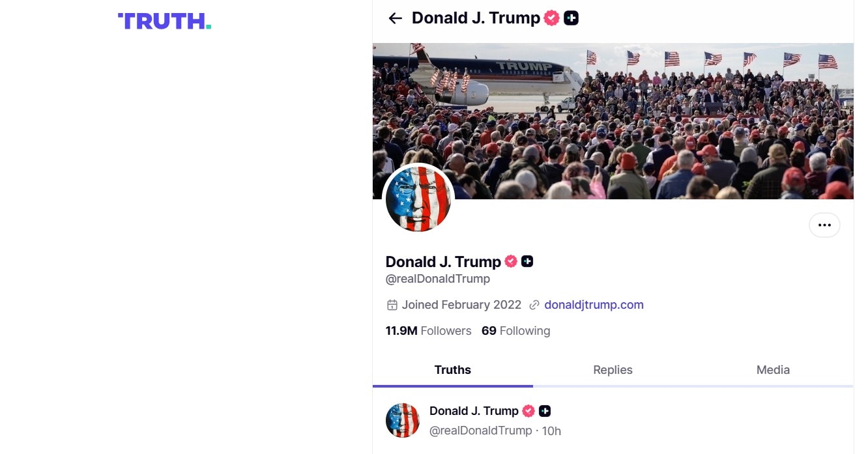This screenshot has height=454, width=868.
Task: Click the verified badge next to the header name
Action: pyautogui.click(x=551, y=18)
